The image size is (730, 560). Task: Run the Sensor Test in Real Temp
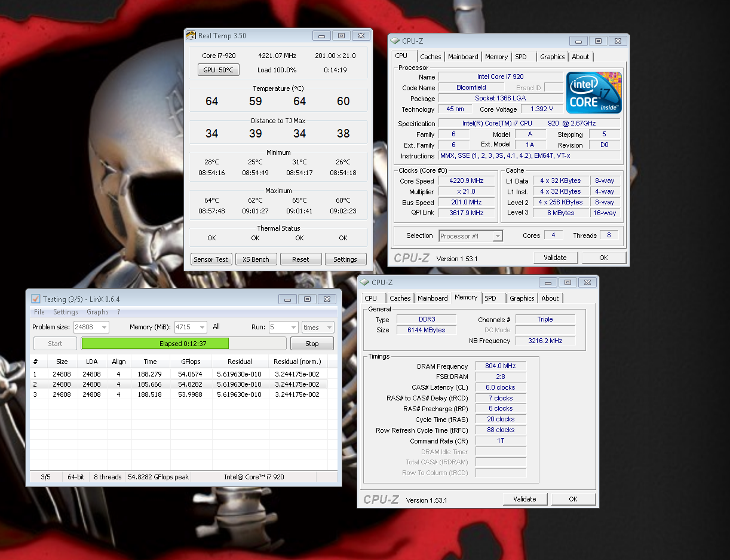211,259
